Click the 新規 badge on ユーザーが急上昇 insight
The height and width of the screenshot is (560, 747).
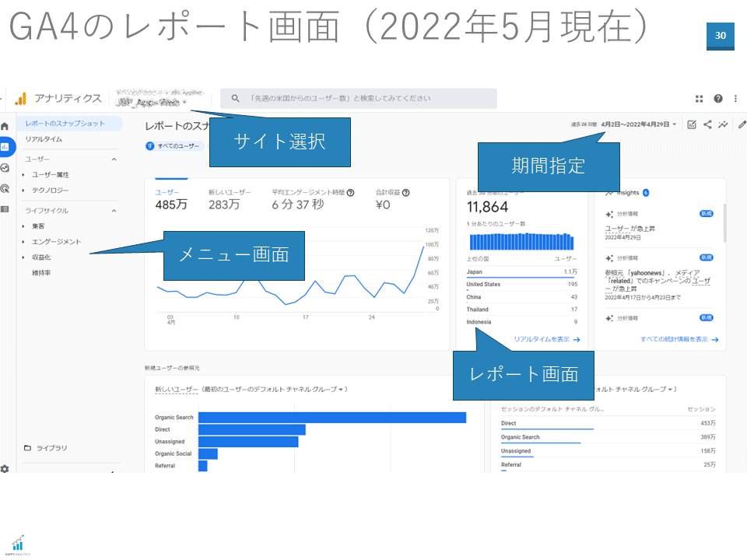[706, 214]
